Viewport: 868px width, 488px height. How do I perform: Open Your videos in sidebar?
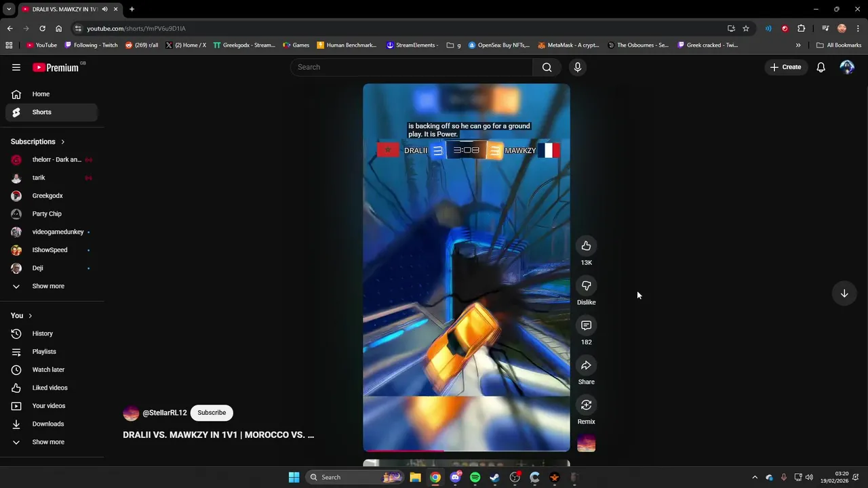click(x=52, y=406)
